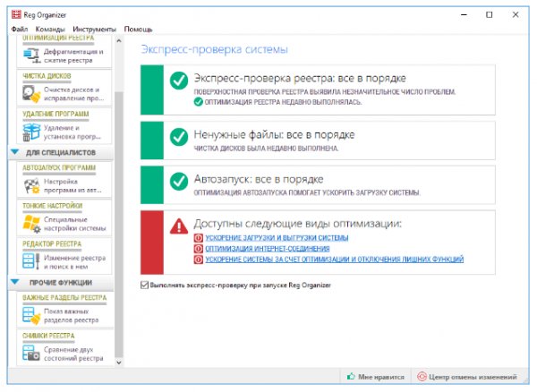Click Доступны следующие виды оптимизации heading

coord(298,224)
